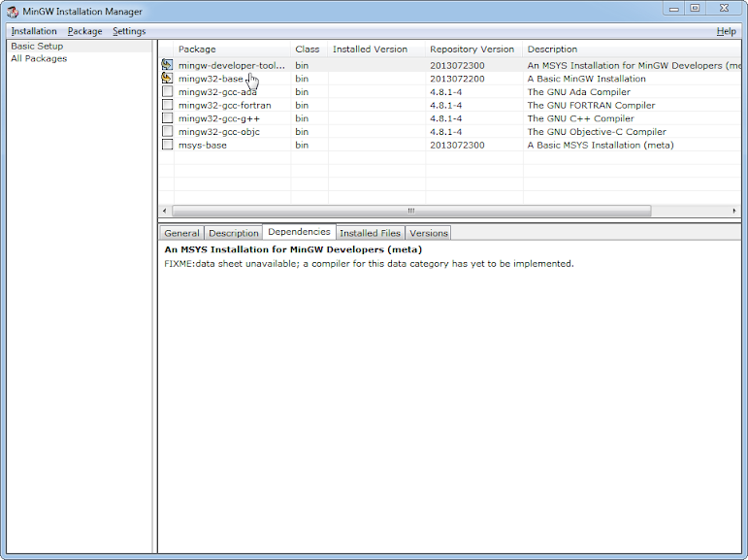Select the mingw32-gcc-objc package name

click(x=219, y=132)
